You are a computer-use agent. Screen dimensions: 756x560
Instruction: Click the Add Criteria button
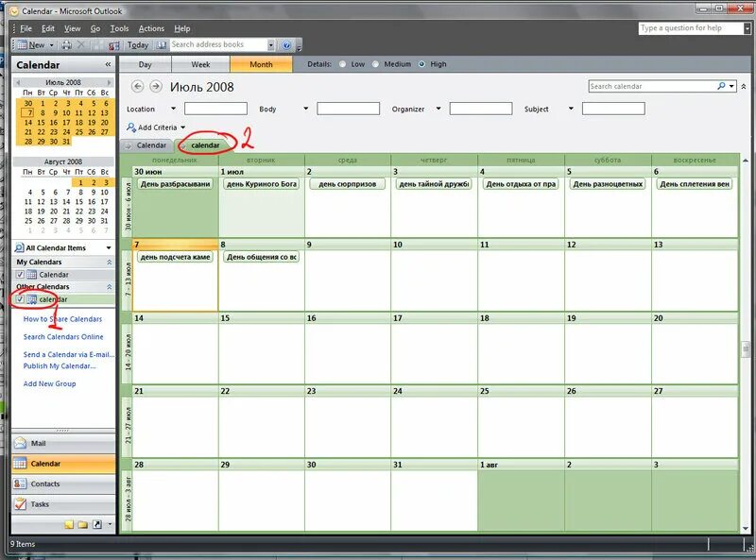(156, 127)
